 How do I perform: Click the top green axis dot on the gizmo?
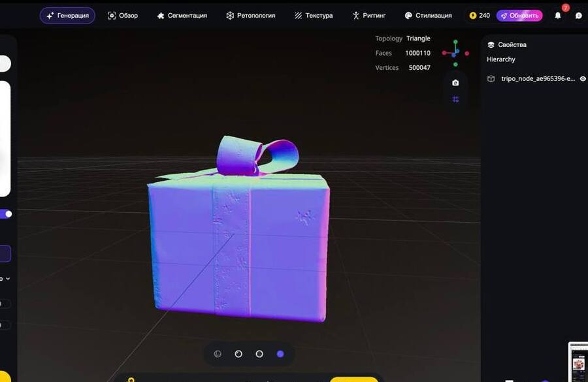pos(455,42)
